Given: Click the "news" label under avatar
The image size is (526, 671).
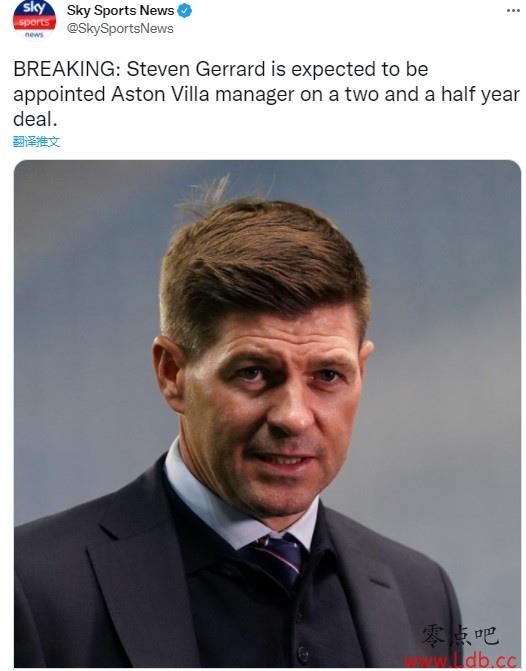Looking at the screenshot, I should tap(34, 35).
